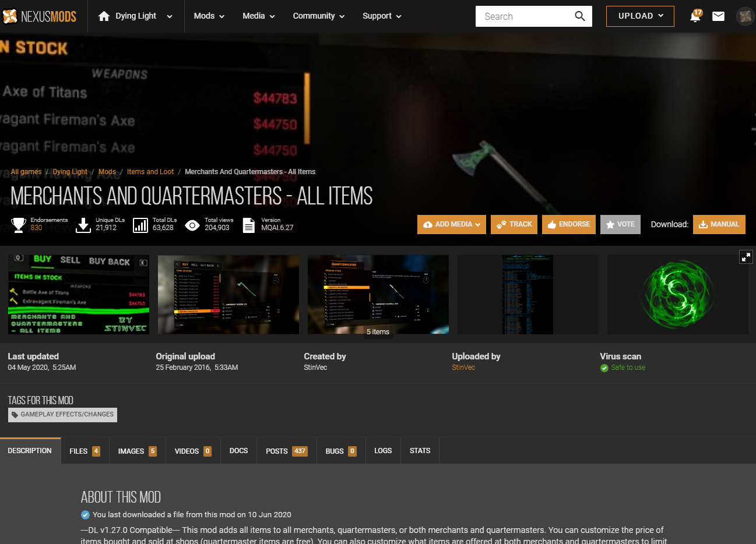The height and width of the screenshot is (544, 756).
Task: Open the user profile avatar
Action: pyautogui.click(x=745, y=16)
